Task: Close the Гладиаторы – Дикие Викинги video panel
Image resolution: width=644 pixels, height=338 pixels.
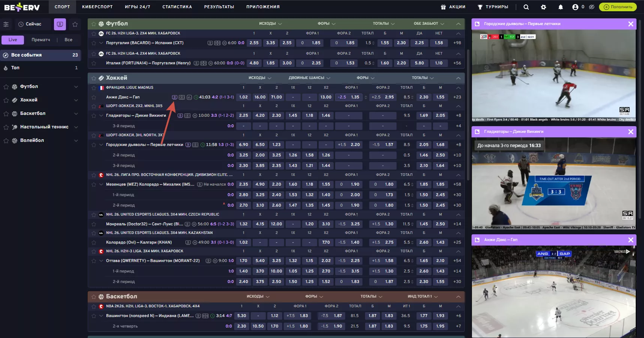Action: tap(631, 132)
